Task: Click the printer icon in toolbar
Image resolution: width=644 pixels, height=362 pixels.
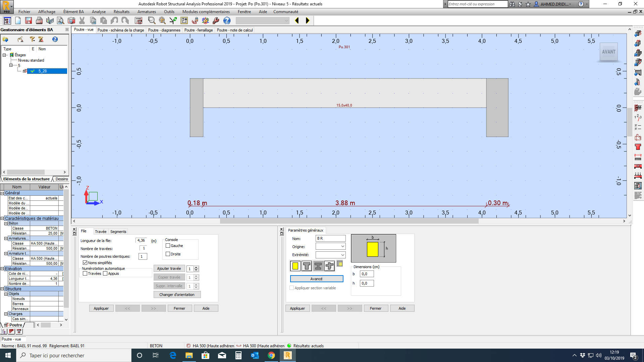Action: (x=39, y=21)
